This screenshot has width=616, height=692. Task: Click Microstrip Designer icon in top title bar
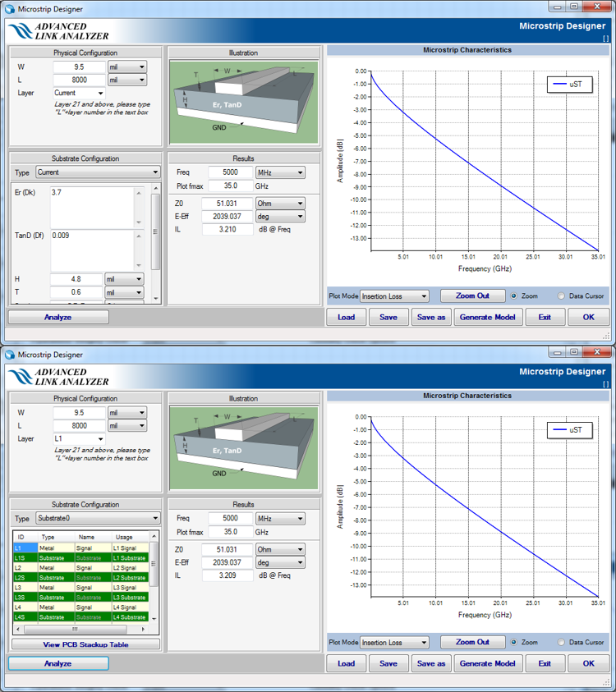point(10,9)
